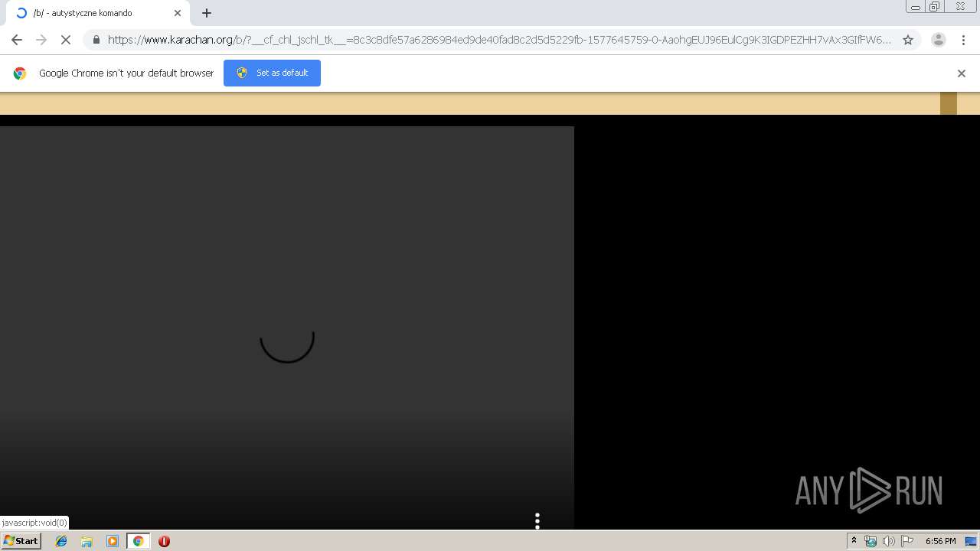Open the red Opera taskbar icon
The width and height of the screenshot is (980, 551).
click(x=164, y=541)
